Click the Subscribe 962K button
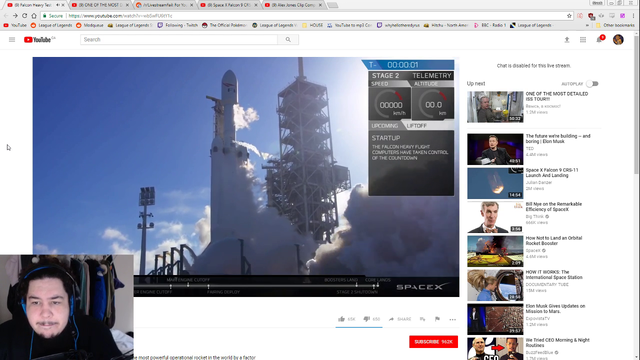 (433, 342)
